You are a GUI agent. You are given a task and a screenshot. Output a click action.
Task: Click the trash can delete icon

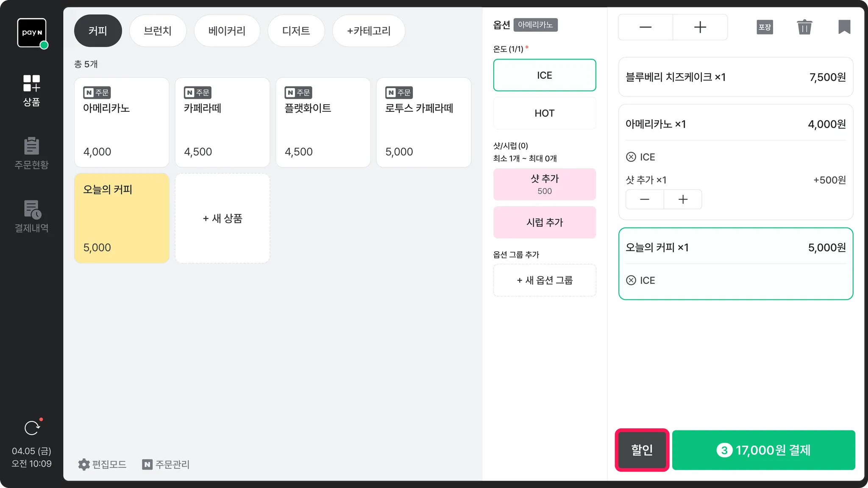click(x=804, y=27)
